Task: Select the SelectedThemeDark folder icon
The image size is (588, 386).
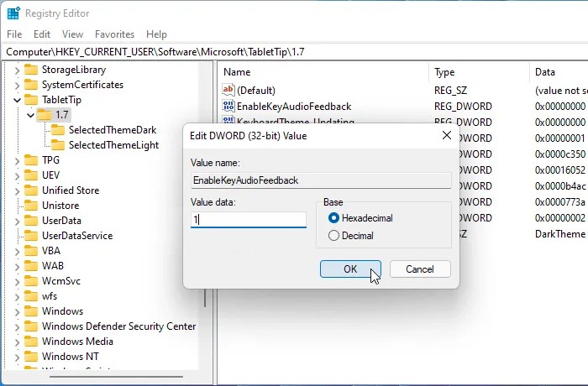Action: pos(58,130)
